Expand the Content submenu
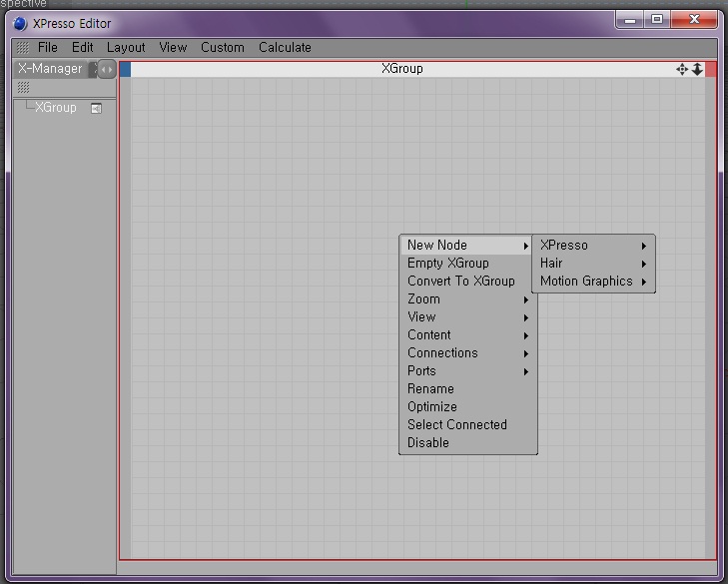728x584 pixels. click(x=468, y=335)
